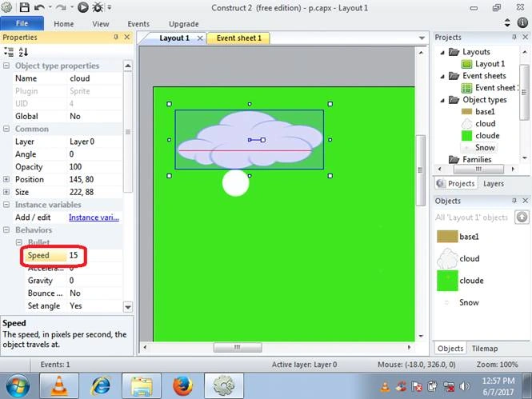Select cloude in Object types tree
The width and height of the screenshot is (532, 399).
[x=487, y=136]
